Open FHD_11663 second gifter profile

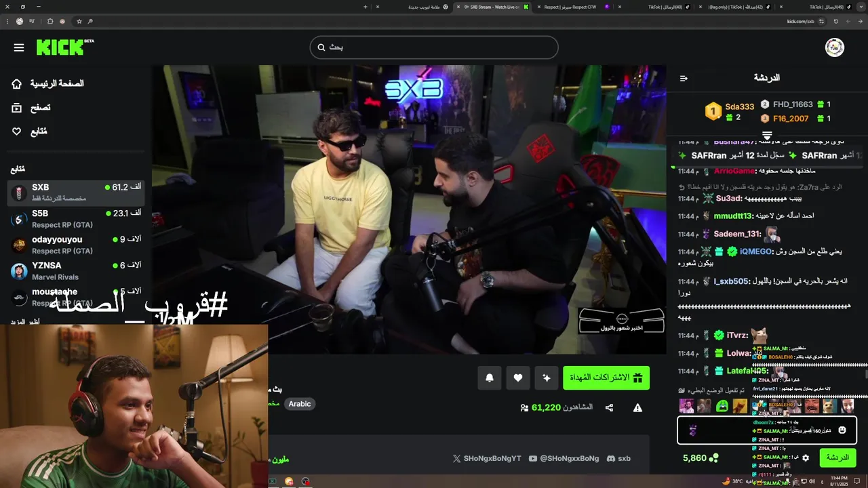point(793,104)
